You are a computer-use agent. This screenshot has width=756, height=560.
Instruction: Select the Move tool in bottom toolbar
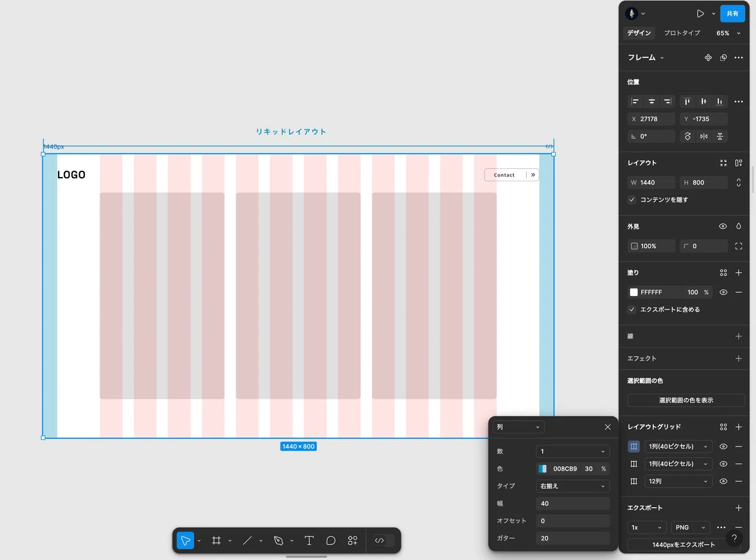[185, 540]
